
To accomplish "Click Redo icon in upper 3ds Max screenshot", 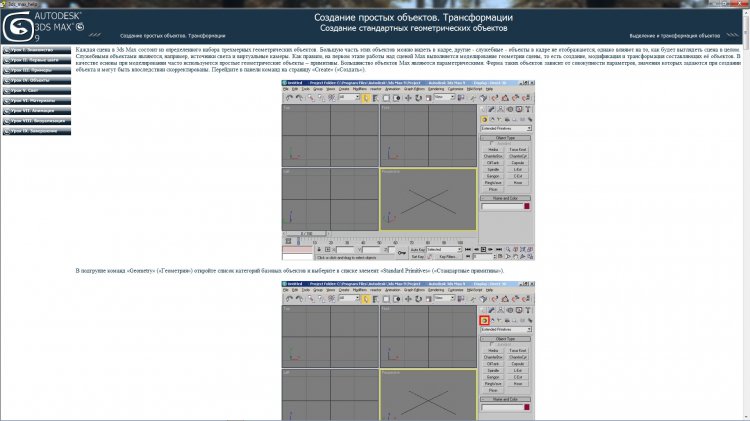I will click(x=299, y=98).
